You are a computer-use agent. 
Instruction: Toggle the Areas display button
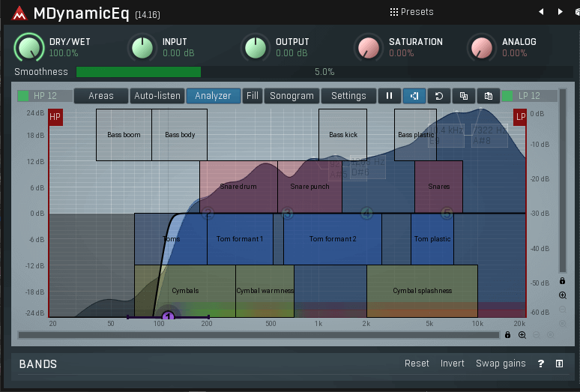[101, 96]
